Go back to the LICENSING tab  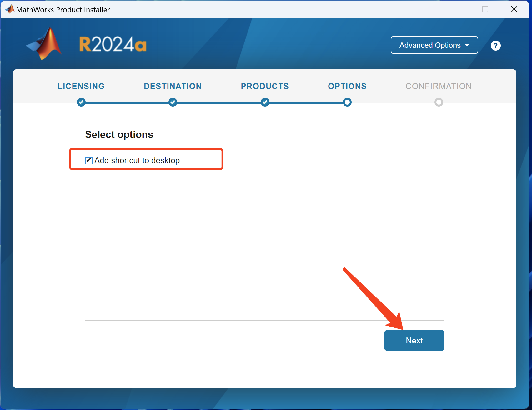coord(81,86)
